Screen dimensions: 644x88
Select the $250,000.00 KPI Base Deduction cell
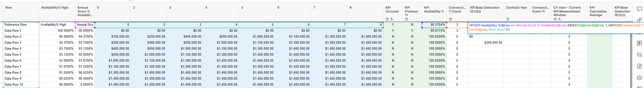pyautogui.click(x=485, y=43)
